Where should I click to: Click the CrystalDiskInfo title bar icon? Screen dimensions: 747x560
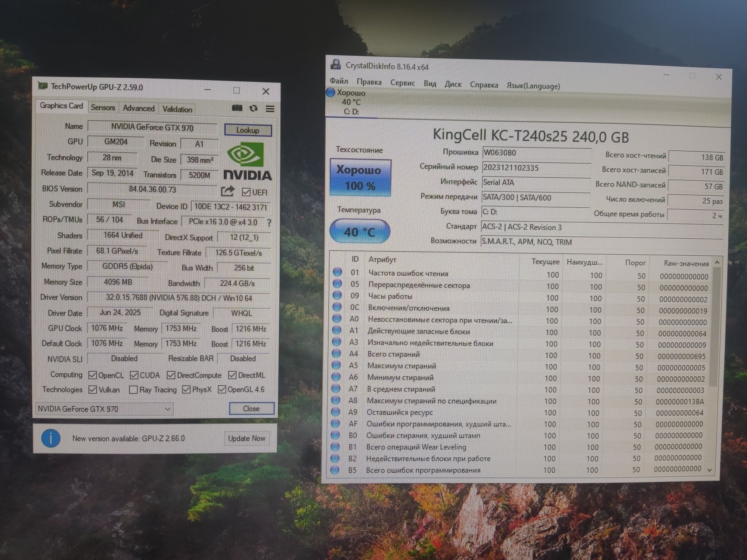click(x=336, y=65)
